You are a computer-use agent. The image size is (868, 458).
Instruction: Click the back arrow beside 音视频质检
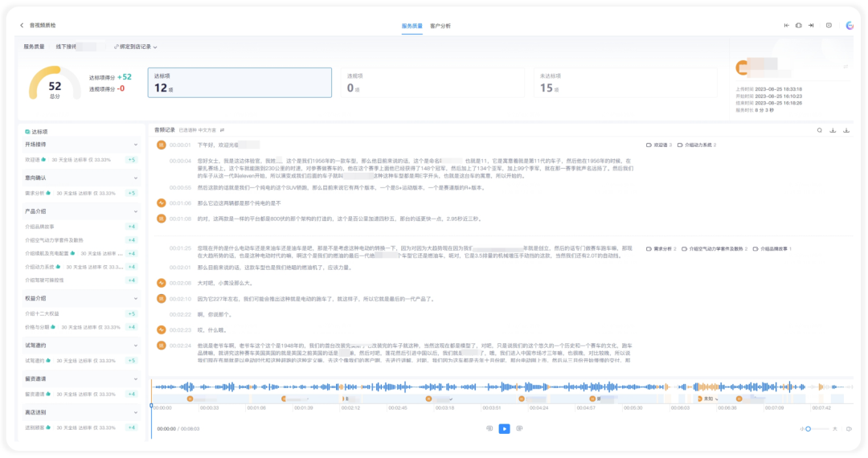(22, 26)
